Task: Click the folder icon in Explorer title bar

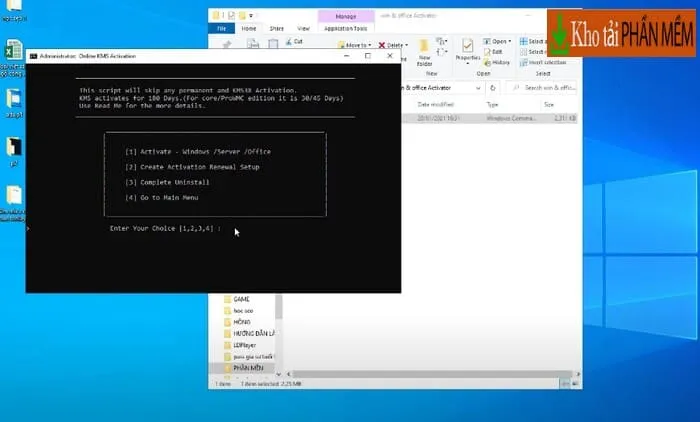Action: coord(216,16)
